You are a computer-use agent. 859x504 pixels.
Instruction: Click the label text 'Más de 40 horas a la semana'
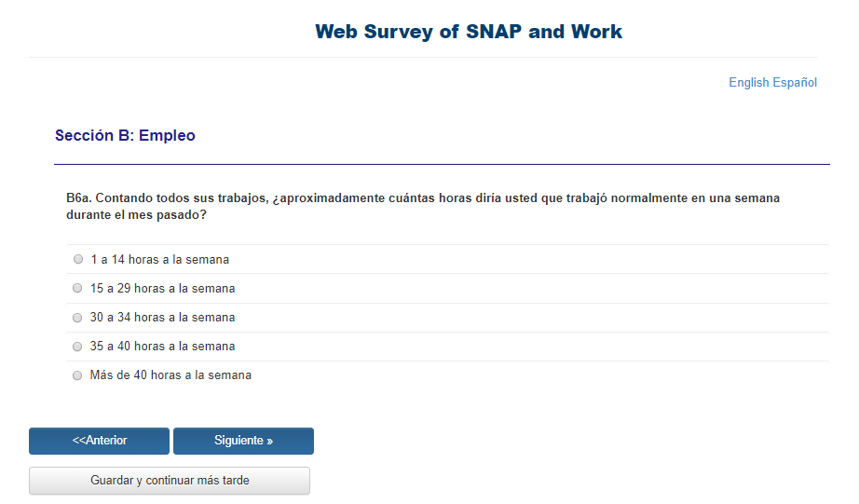pos(170,375)
